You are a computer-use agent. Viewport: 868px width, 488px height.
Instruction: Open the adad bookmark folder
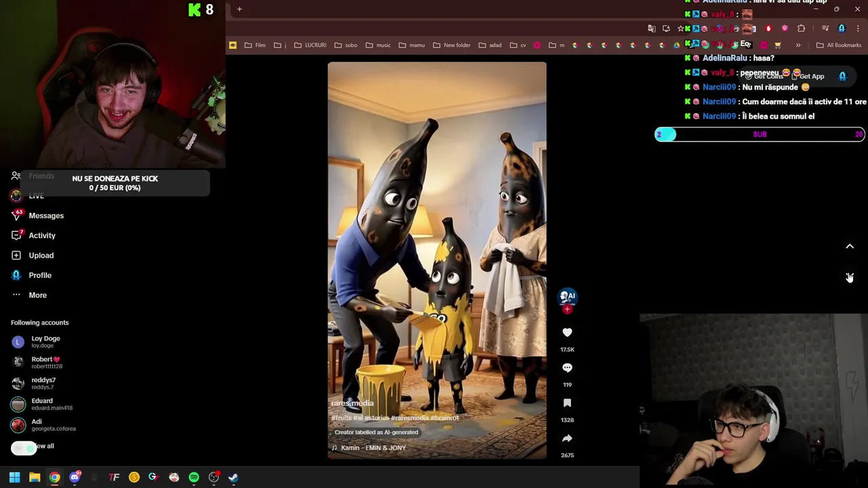[x=490, y=45]
